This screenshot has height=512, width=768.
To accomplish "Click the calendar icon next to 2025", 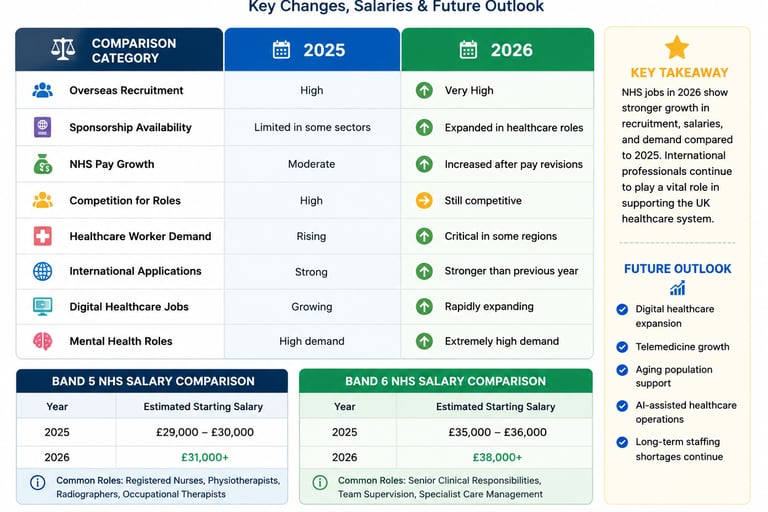I will [281, 49].
